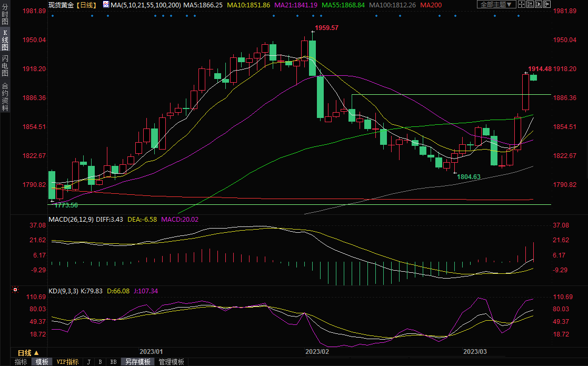Click the first blue event dot at top-left
Image resolution: width=588 pixels, height=366 pixels.
point(52,15)
